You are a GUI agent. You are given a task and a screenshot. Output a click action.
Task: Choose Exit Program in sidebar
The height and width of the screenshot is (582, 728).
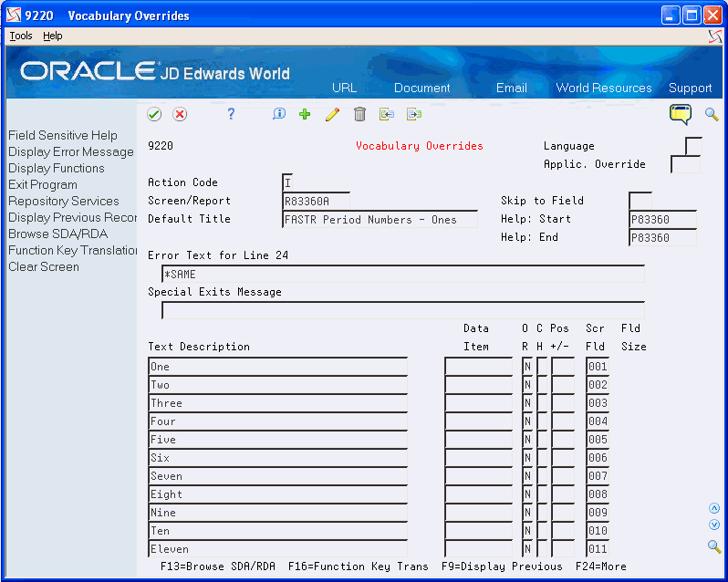[43, 184]
